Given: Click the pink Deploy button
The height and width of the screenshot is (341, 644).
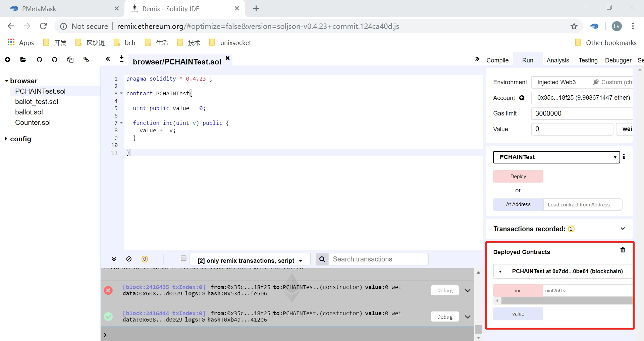Looking at the screenshot, I should pos(518,177).
